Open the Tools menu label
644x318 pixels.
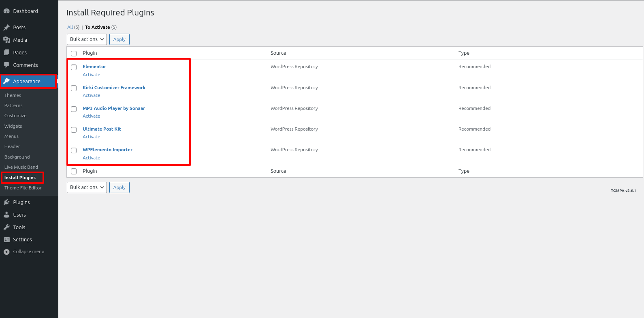click(19, 227)
